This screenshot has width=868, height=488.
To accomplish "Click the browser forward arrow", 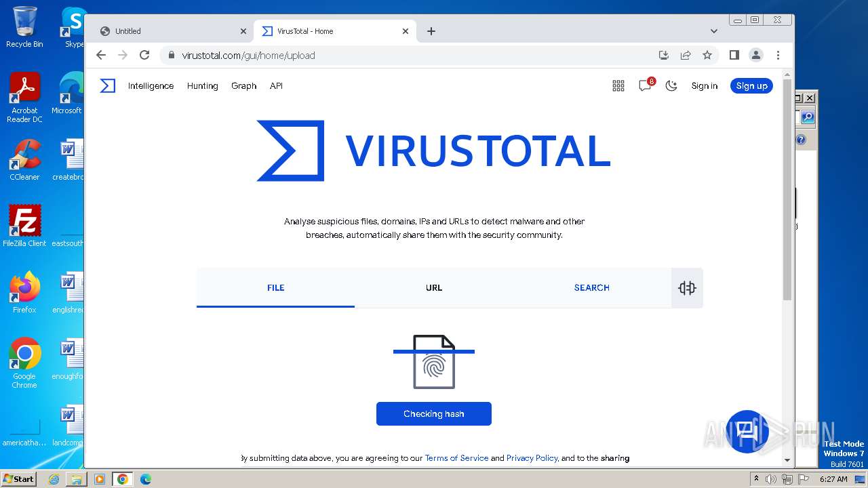I will (123, 55).
